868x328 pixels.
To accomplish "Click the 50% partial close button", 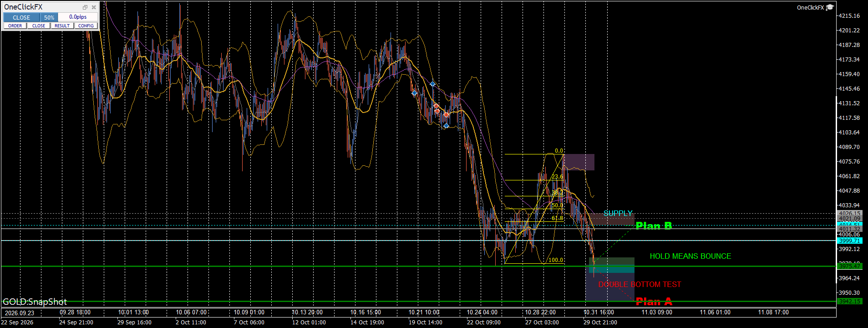I will click(49, 17).
